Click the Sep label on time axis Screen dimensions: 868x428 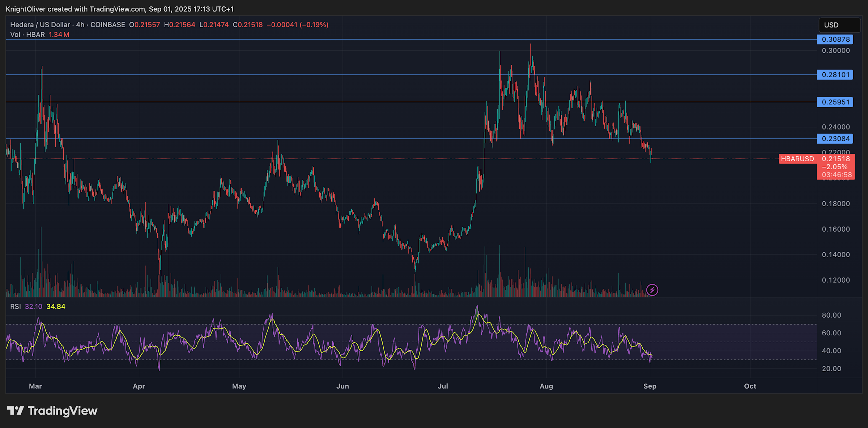click(650, 386)
